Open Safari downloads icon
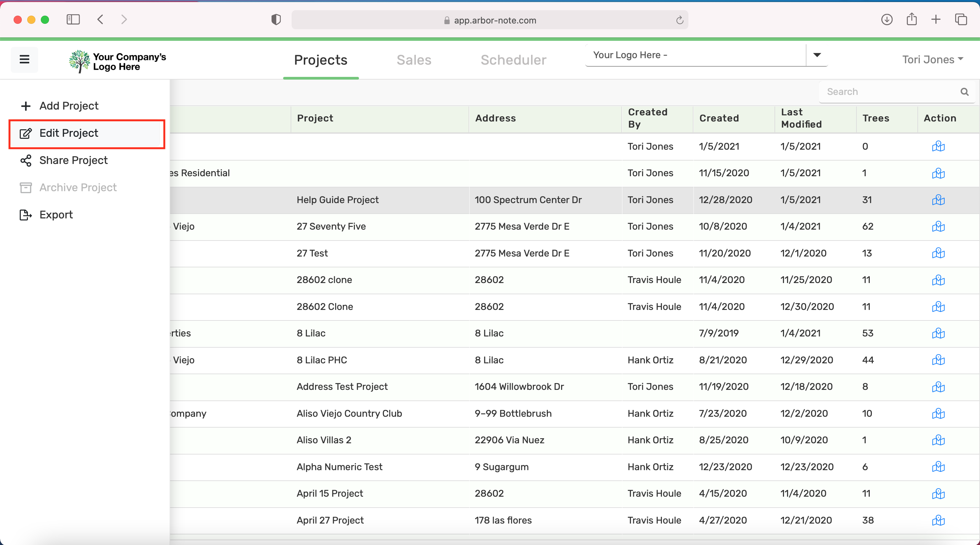 (x=886, y=19)
